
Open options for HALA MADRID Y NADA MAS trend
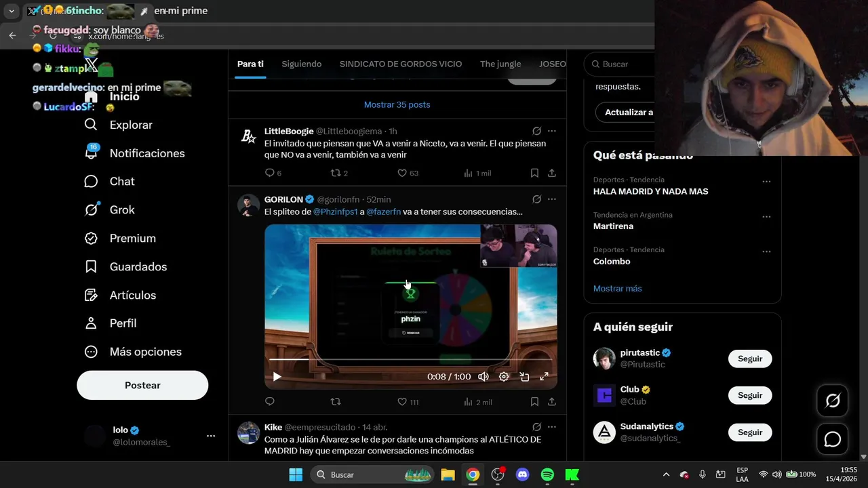(766, 182)
